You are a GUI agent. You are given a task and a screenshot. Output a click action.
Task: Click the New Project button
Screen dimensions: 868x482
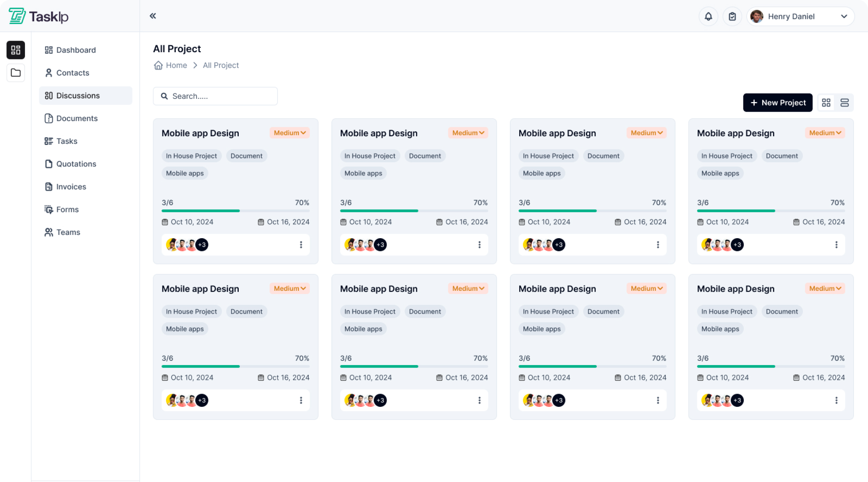(x=778, y=102)
